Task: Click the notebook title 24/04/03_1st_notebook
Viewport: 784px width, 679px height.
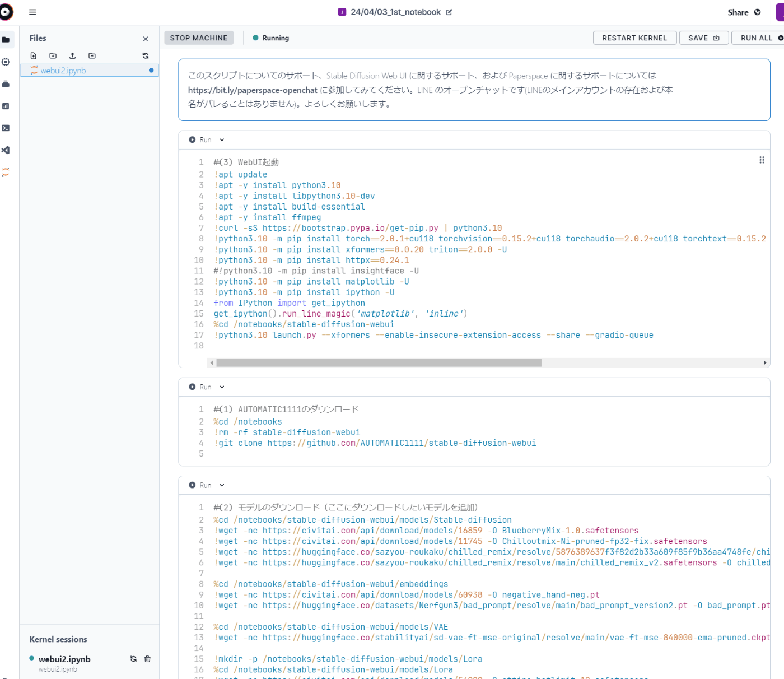Action: point(395,12)
